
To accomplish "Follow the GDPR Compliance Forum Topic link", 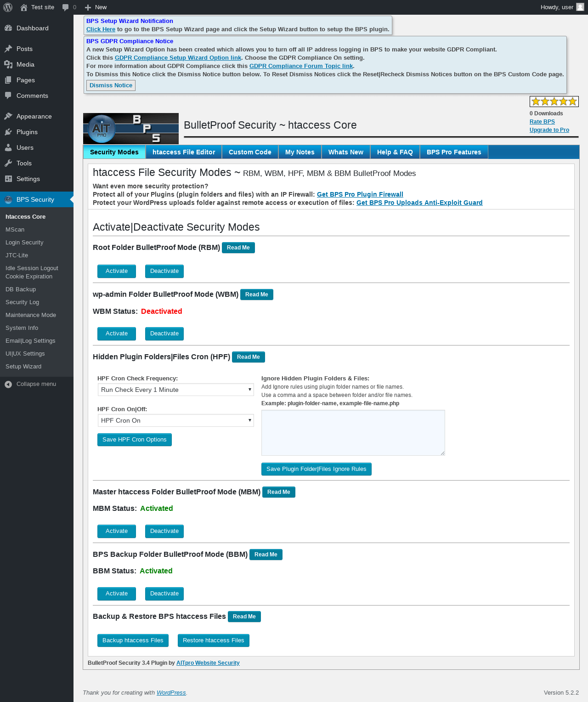I will (301, 66).
